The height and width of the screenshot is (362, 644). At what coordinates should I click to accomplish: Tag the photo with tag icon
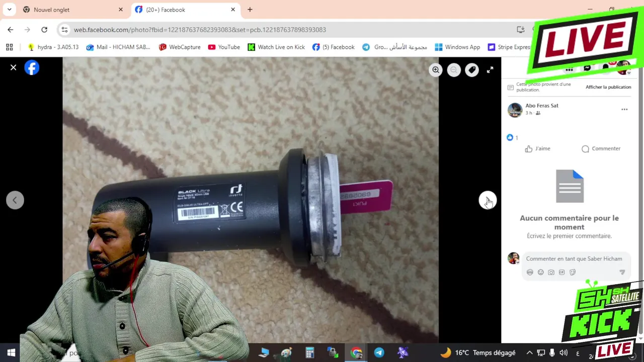(x=472, y=70)
